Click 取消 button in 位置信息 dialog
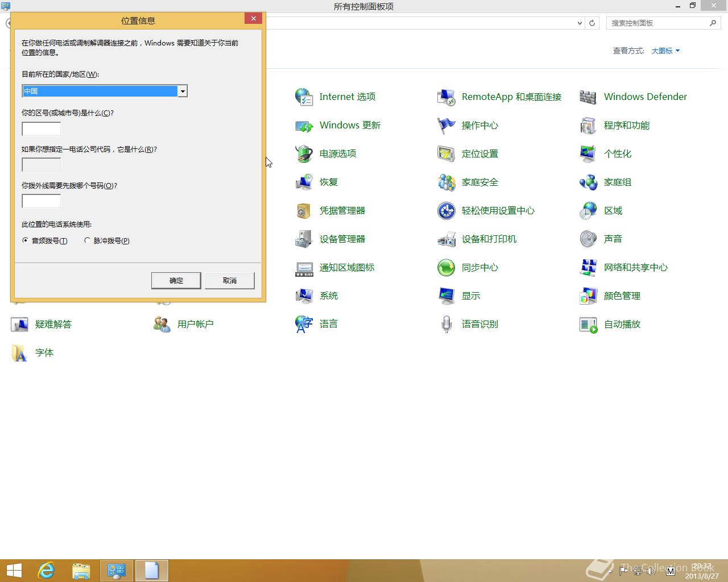Viewport: 728px width, 582px height. (x=230, y=280)
